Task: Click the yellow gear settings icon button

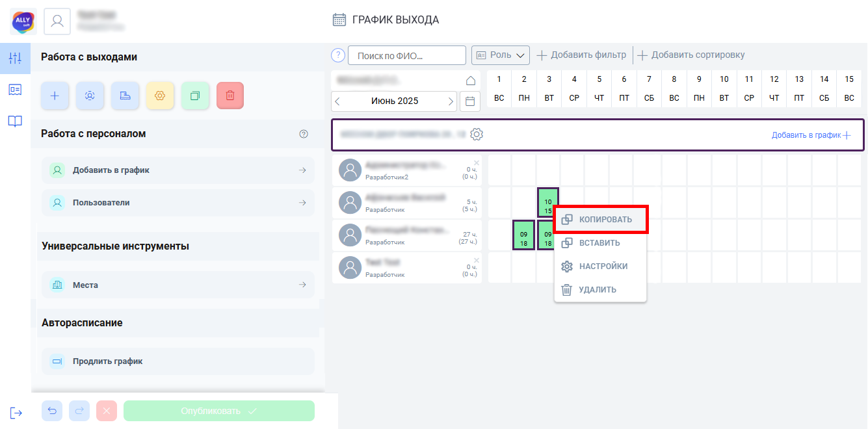Action: coord(160,96)
